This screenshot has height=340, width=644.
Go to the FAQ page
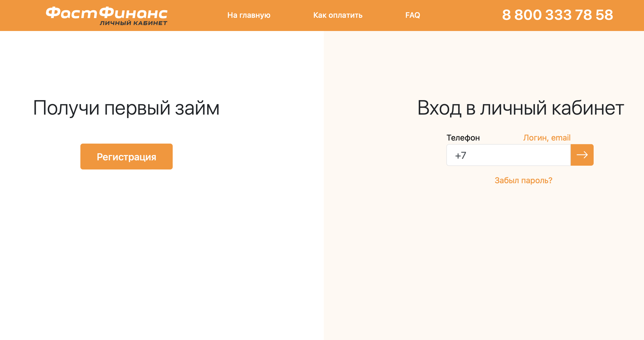pos(413,15)
